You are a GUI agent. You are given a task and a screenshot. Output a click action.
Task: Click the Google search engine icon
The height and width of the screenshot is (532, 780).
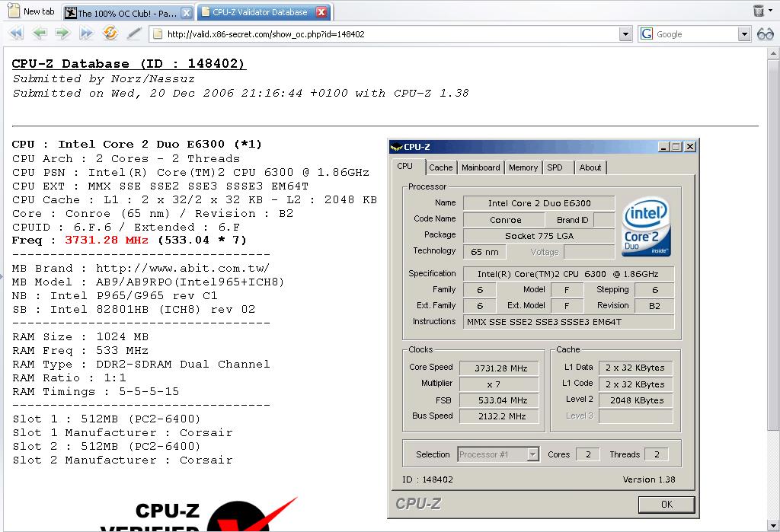tap(647, 33)
